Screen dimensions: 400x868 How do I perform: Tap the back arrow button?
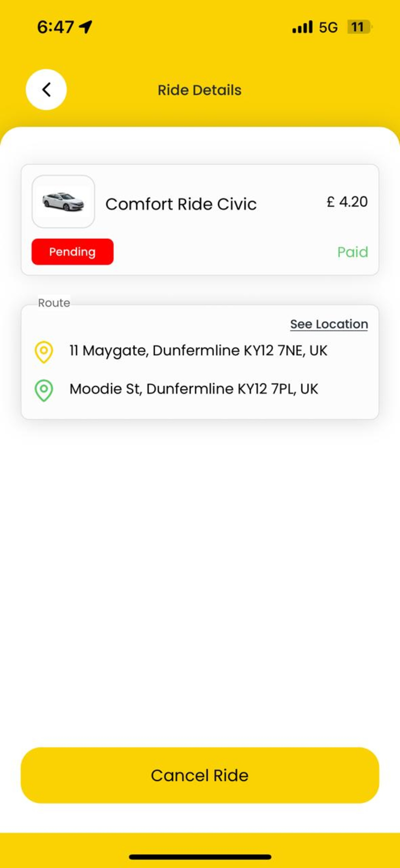(46, 90)
